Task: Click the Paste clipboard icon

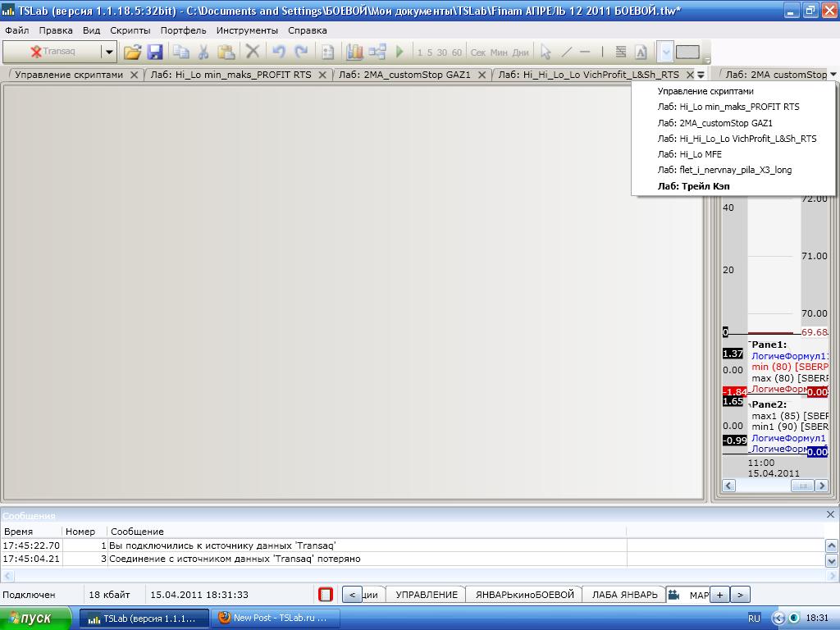Action: [x=226, y=52]
